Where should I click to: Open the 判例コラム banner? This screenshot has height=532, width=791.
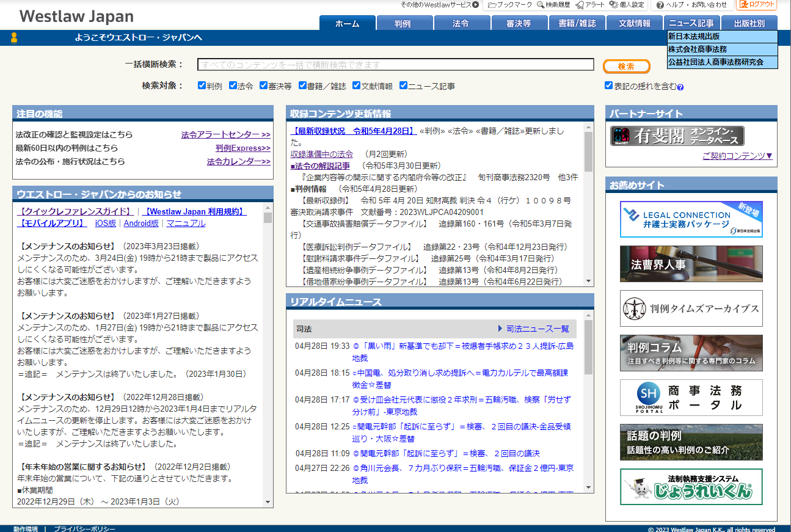(691, 353)
